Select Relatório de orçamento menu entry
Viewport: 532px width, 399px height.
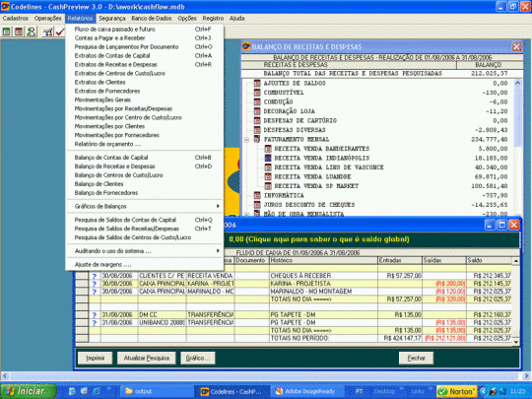pos(145,144)
